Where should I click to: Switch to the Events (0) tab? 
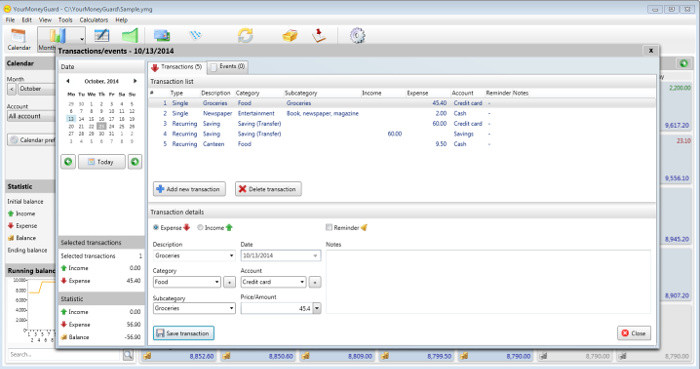(x=228, y=66)
